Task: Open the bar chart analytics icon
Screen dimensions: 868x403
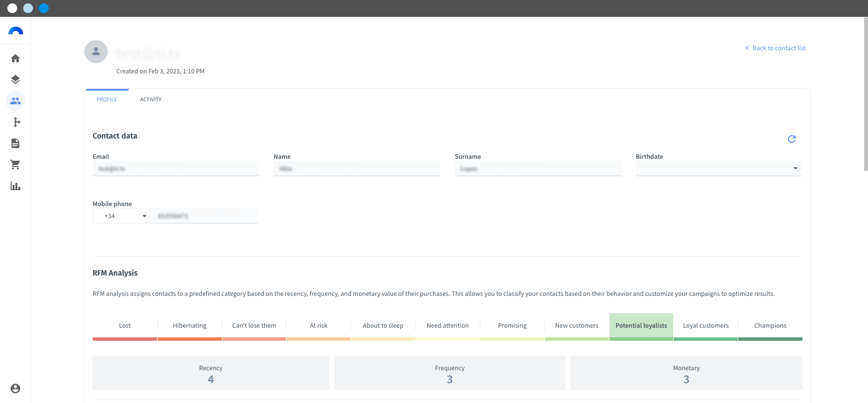Action: pos(15,186)
